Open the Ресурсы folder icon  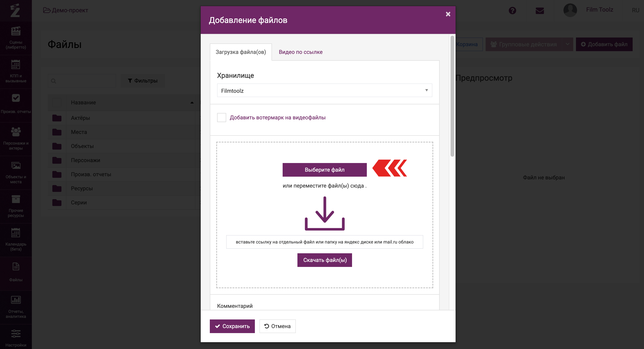(x=57, y=188)
